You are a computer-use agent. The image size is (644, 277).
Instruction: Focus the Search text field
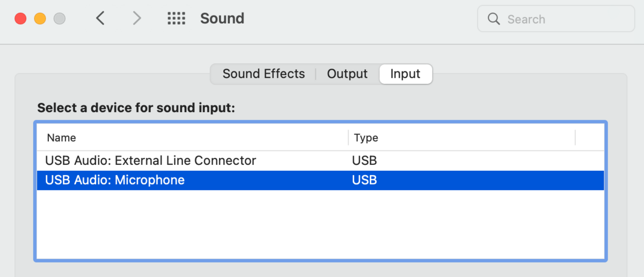coord(556,19)
